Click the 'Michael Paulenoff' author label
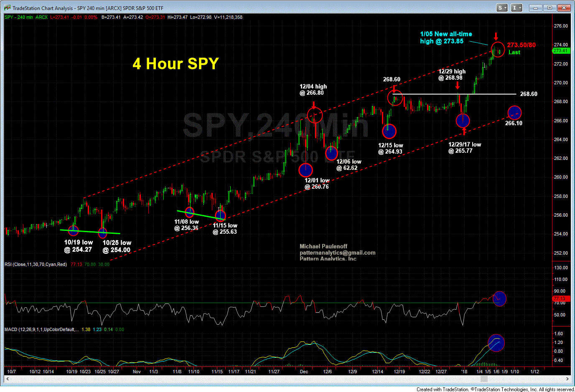 (x=323, y=246)
